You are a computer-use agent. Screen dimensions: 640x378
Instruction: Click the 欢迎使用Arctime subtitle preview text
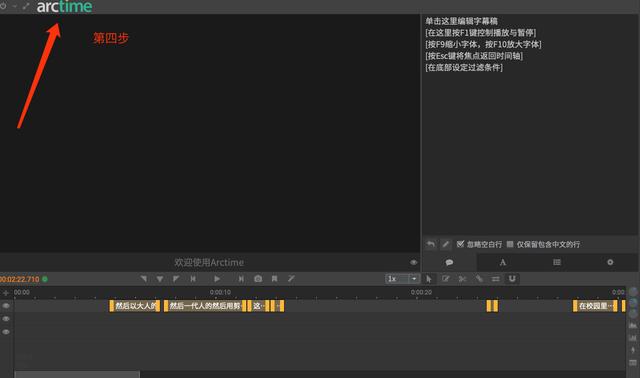pos(209,262)
